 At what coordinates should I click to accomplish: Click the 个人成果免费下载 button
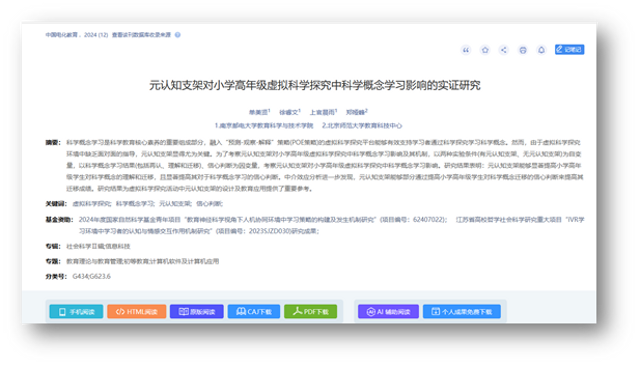[462, 311]
